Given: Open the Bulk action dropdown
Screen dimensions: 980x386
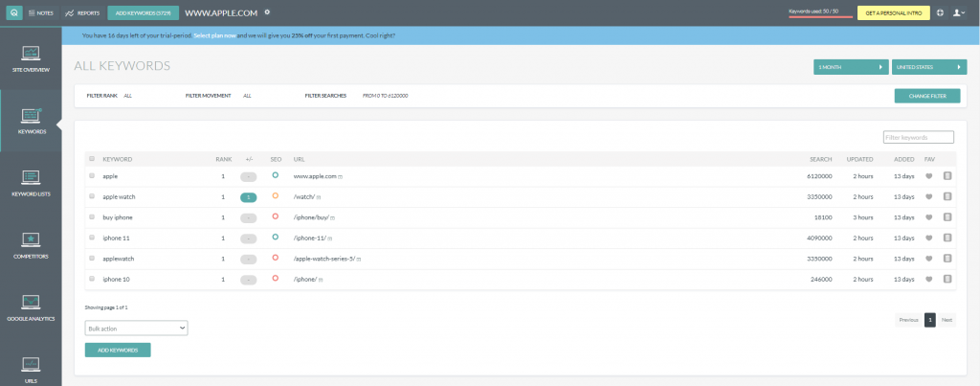Looking at the screenshot, I should [x=136, y=328].
